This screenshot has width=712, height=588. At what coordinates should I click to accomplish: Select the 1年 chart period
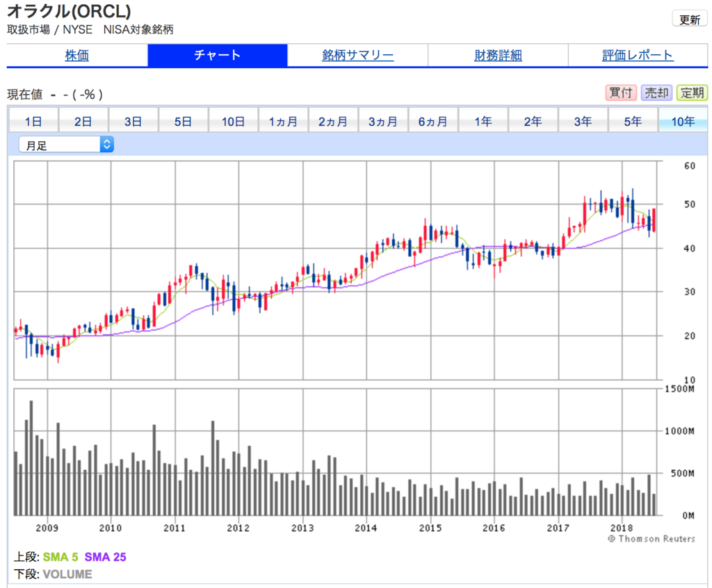point(483,120)
